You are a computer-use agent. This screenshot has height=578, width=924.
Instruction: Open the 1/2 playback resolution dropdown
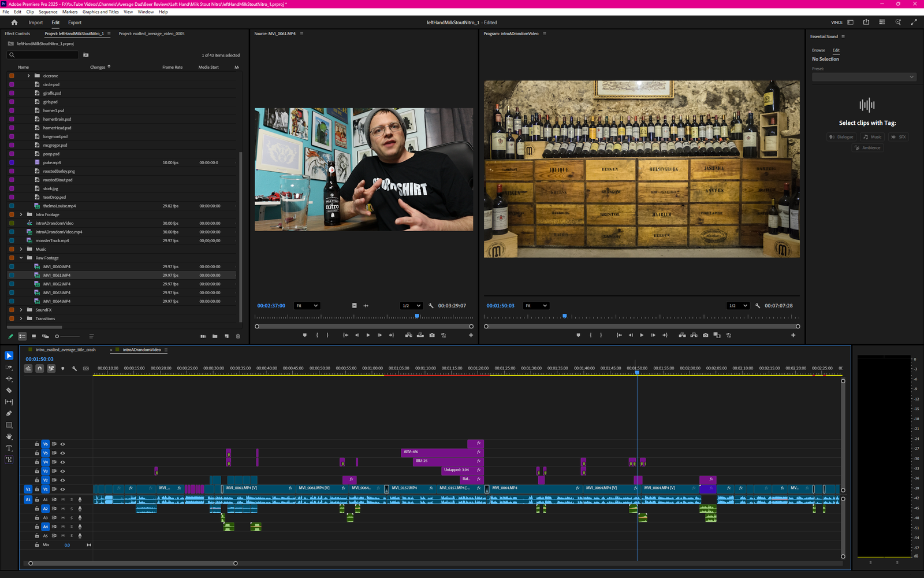pos(411,305)
